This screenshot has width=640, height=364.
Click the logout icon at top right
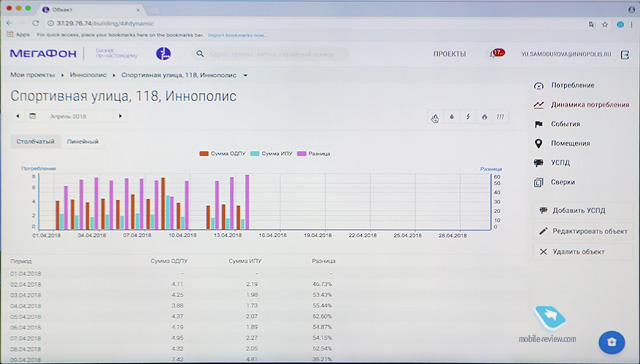point(625,54)
